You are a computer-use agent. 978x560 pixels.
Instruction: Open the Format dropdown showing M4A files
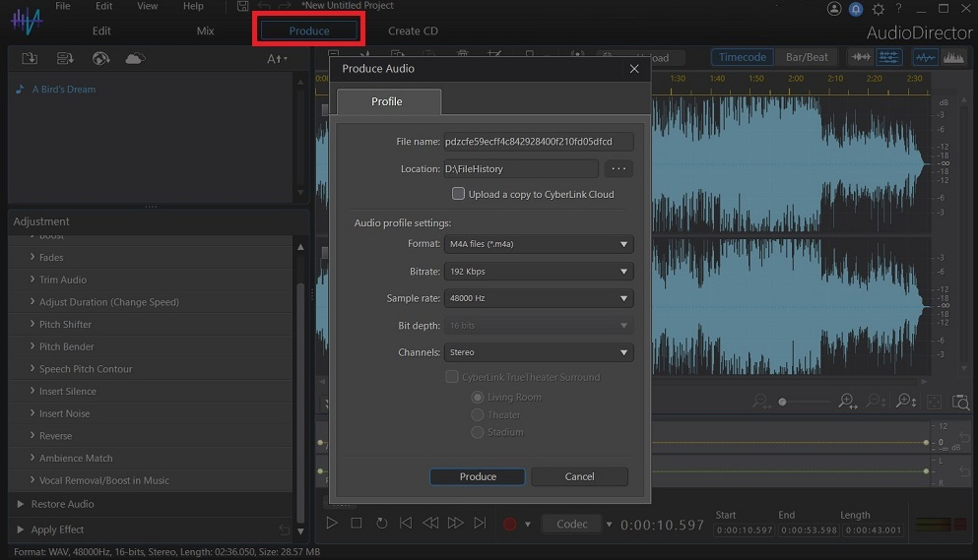[539, 244]
